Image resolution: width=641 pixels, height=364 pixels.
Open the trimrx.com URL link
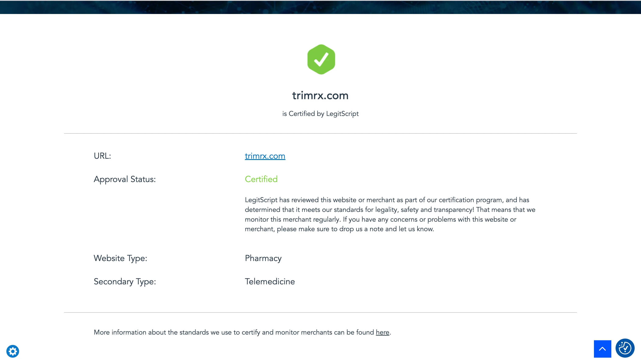(x=265, y=156)
